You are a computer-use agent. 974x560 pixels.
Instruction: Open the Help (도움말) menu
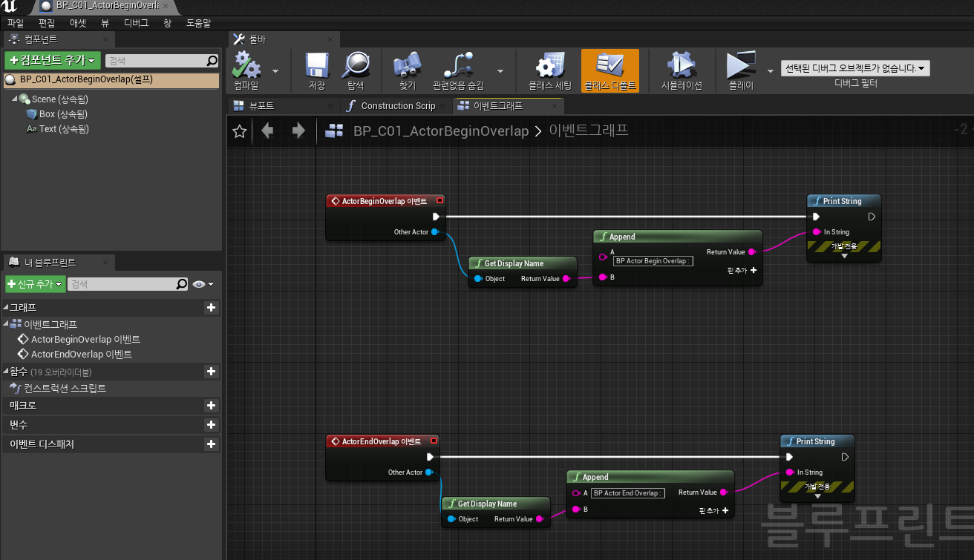coord(200,23)
